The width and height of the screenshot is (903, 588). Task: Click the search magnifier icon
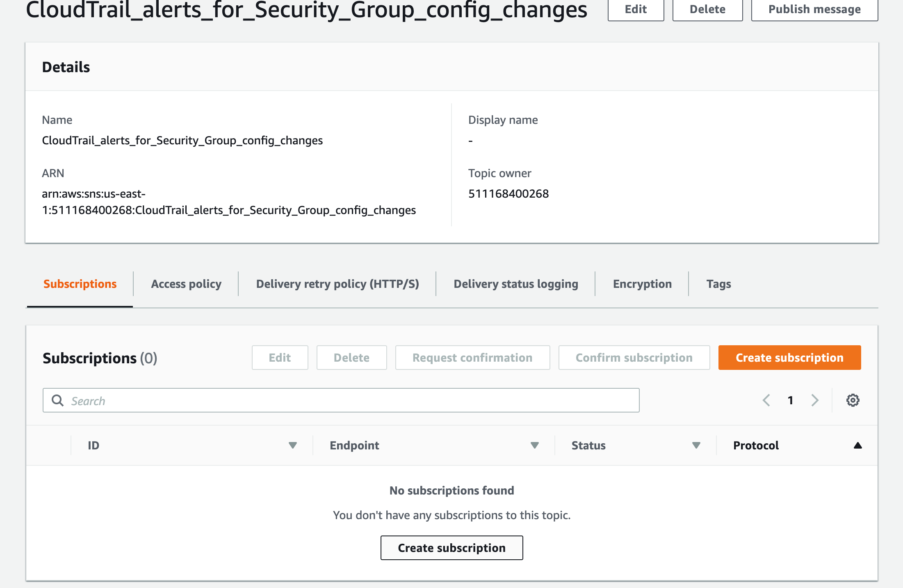pyautogui.click(x=58, y=401)
